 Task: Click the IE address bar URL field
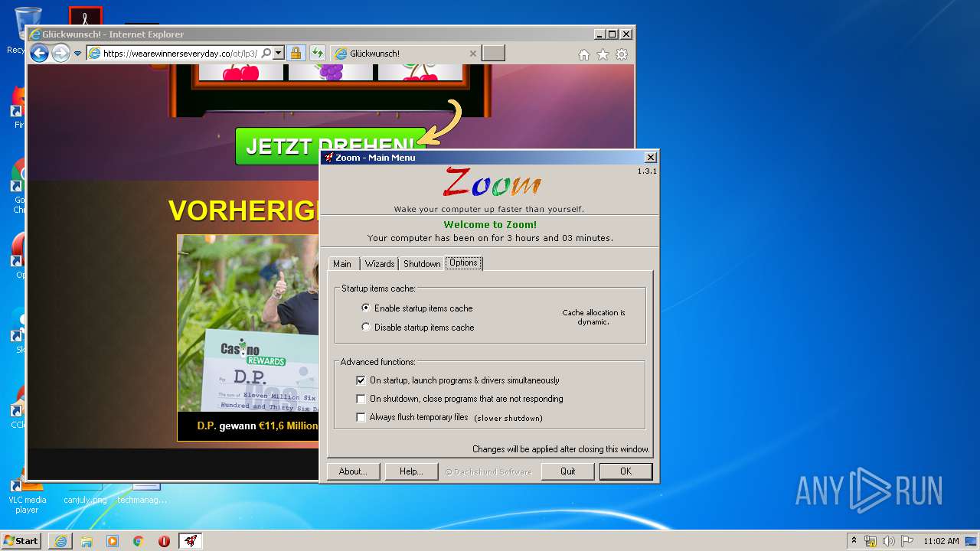point(180,54)
